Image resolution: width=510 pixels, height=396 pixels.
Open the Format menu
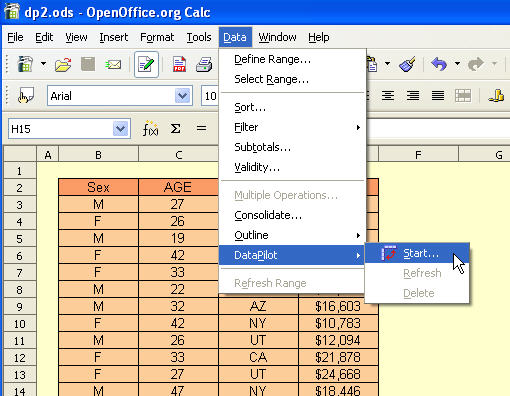(x=157, y=37)
